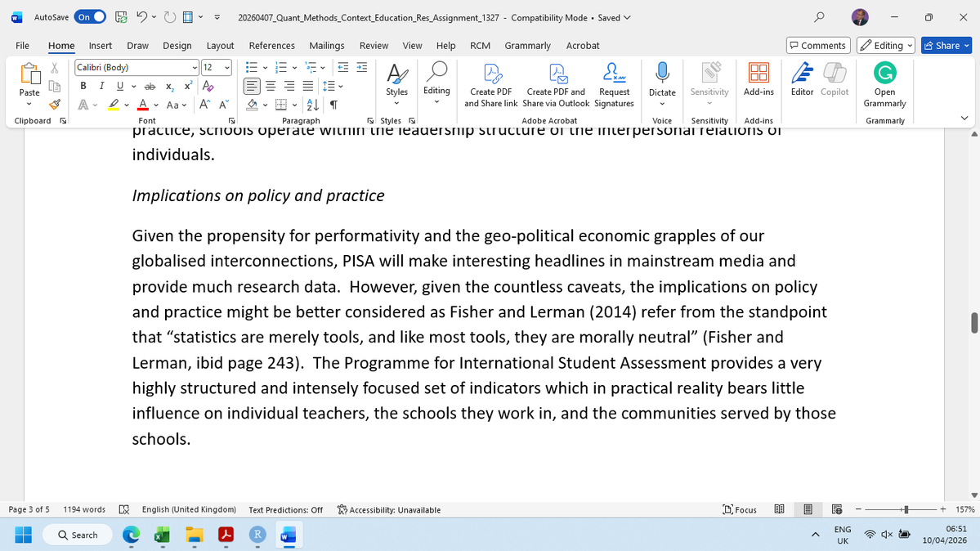Switch to the Layout tab
The width and height of the screenshot is (980, 551).
click(220, 46)
